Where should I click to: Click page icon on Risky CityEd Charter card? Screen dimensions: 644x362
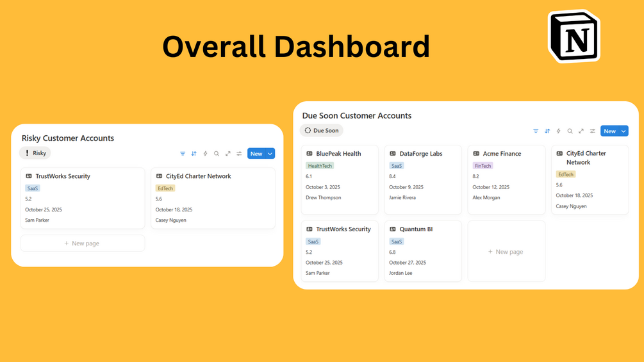click(159, 176)
